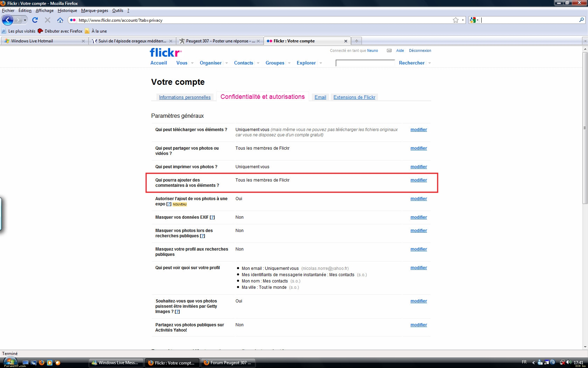Reload the page with the refresh icon
Screen dimensions: 588x368
tap(35, 20)
